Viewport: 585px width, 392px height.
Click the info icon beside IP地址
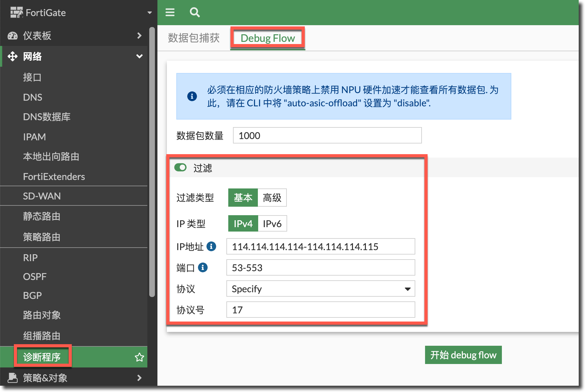coord(211,246)
